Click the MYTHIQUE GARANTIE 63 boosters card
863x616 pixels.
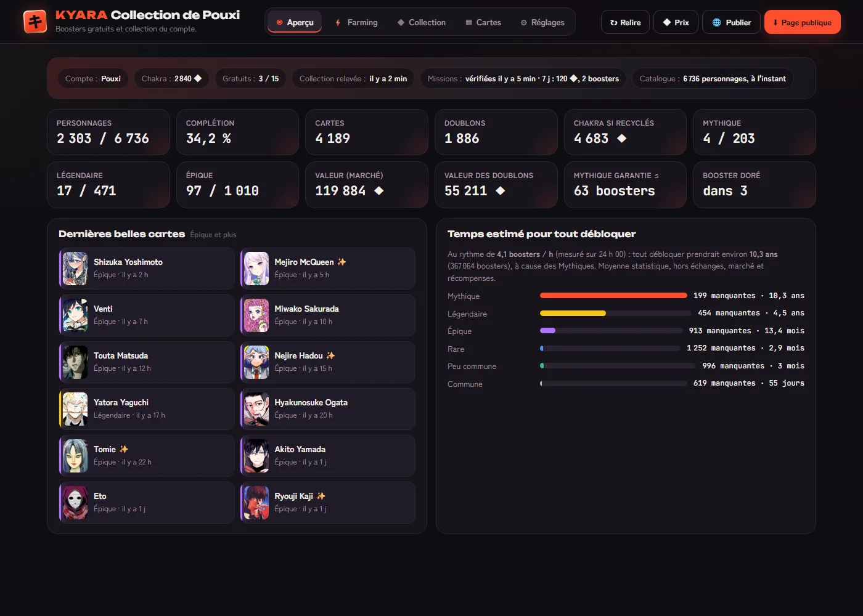click(625, 184)
